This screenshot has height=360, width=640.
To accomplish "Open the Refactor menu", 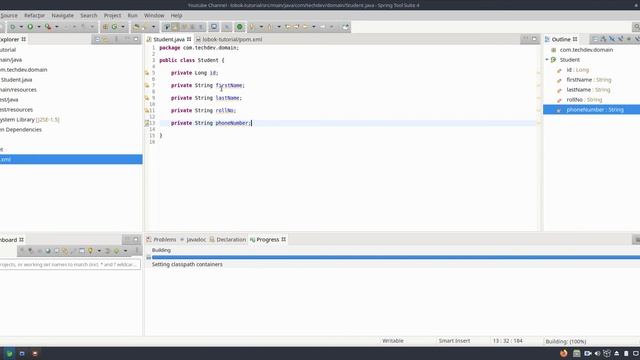I will [x=34, y=16].
